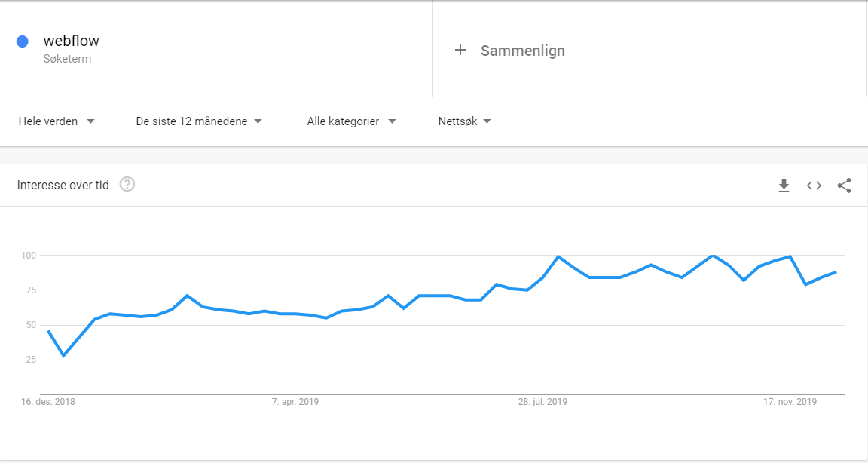Open the Alle kategorier dropdown
This screenshot has height=463, width=868.
[352, 121]
